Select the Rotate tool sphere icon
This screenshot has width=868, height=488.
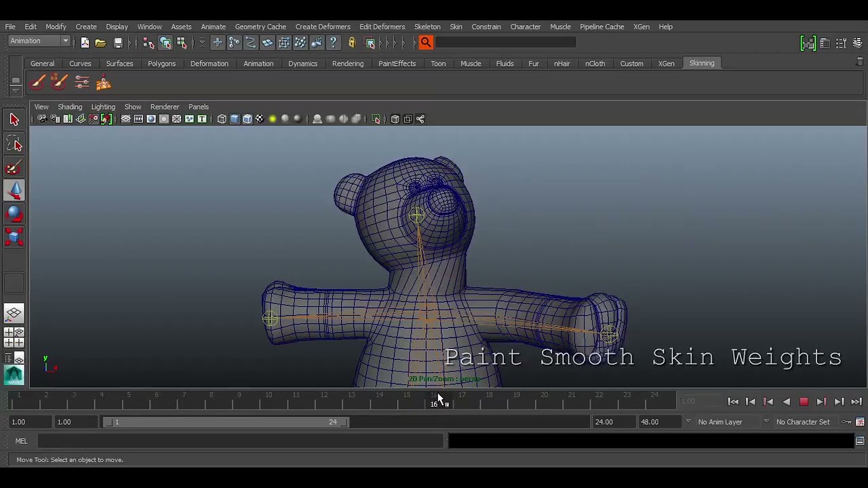[x=14, y=214]
